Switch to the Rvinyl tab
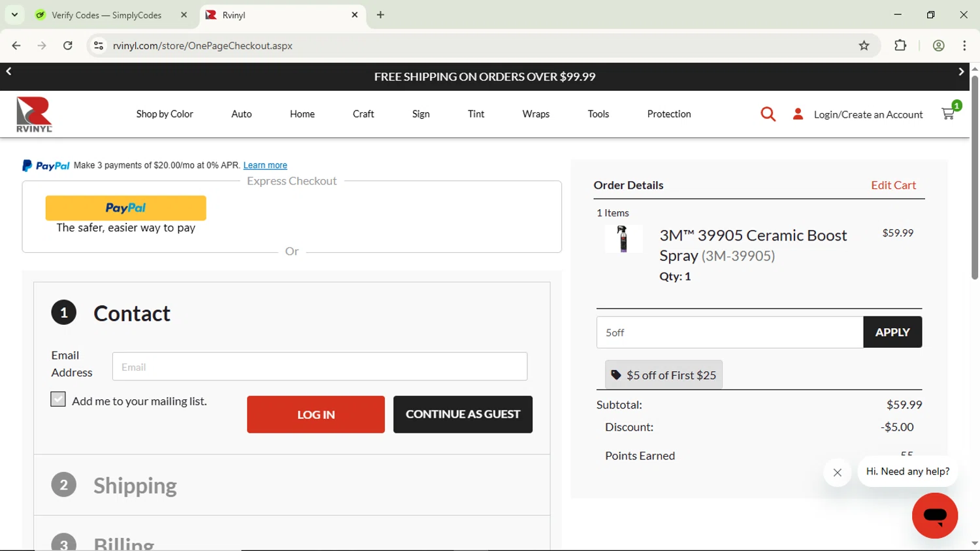The width and height of the screenshot is (980, 551). [x=282, y=15]
